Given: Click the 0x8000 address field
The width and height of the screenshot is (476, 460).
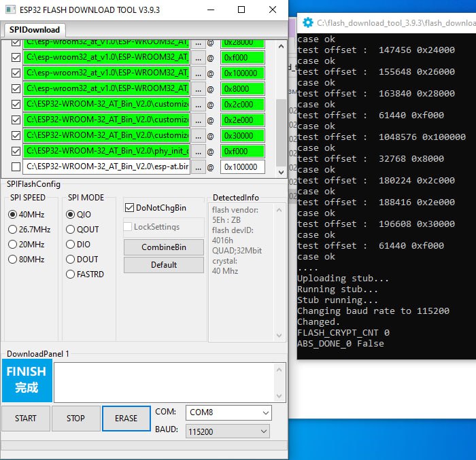Looking at the screenshot, I should click(x=243, y=89).
